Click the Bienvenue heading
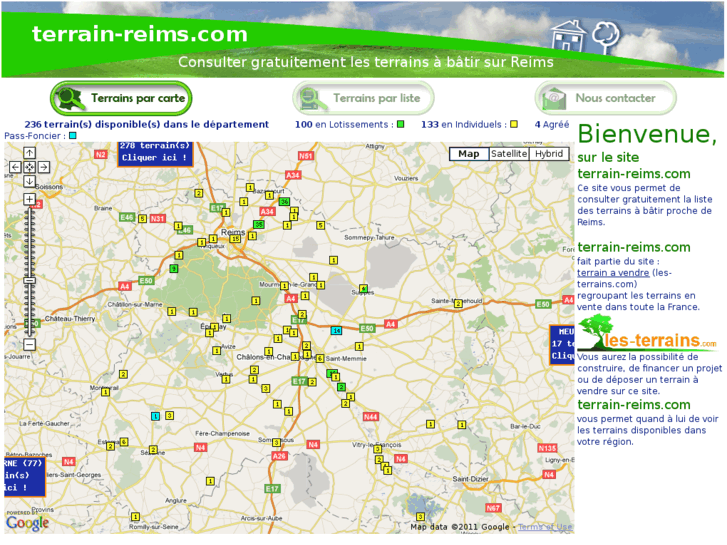727x545 pixels. coord(647,135)
